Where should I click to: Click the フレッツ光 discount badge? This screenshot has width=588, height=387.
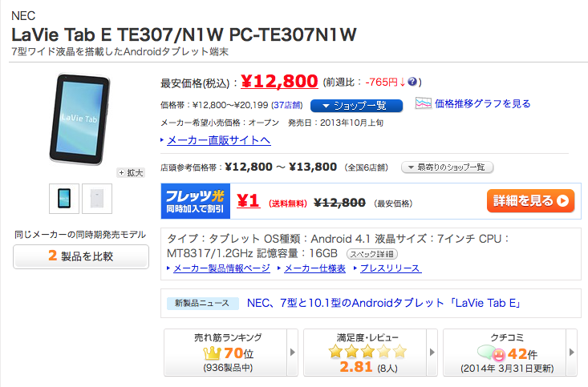coord(196,200)
